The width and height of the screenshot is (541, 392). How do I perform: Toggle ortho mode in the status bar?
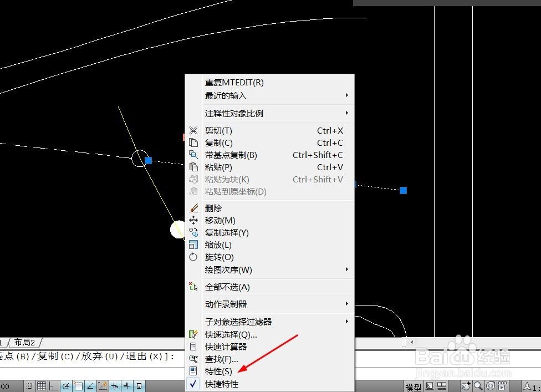[x=53, y=386]
